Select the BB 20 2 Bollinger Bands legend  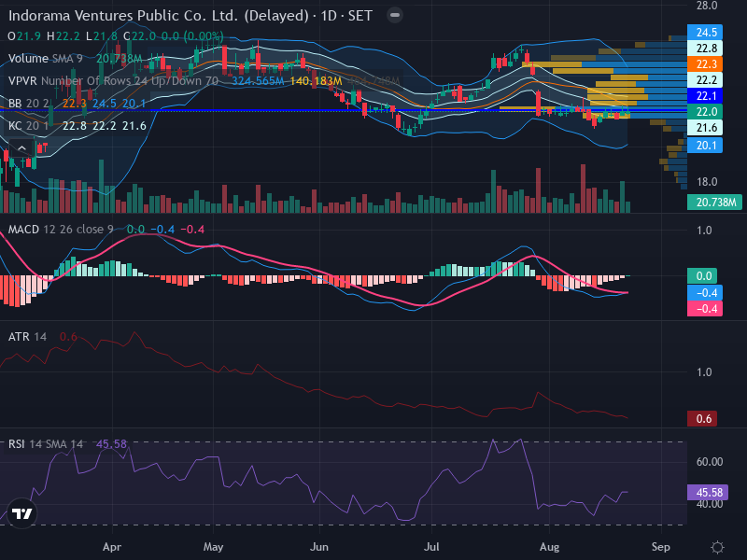pyautogui.click(x=29, y=104)
